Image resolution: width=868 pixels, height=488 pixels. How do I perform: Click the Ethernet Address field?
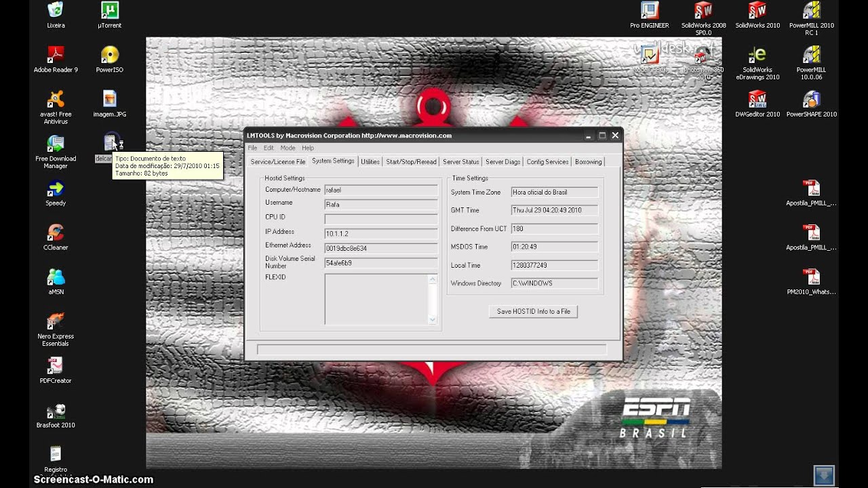coord(381,248)
